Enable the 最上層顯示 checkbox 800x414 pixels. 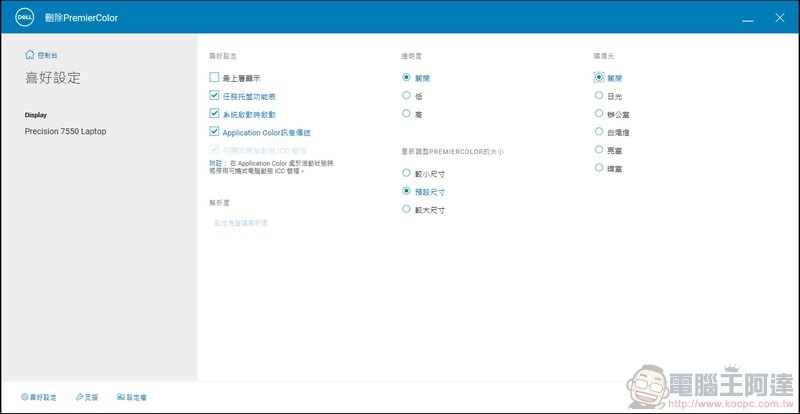[214, 78]
